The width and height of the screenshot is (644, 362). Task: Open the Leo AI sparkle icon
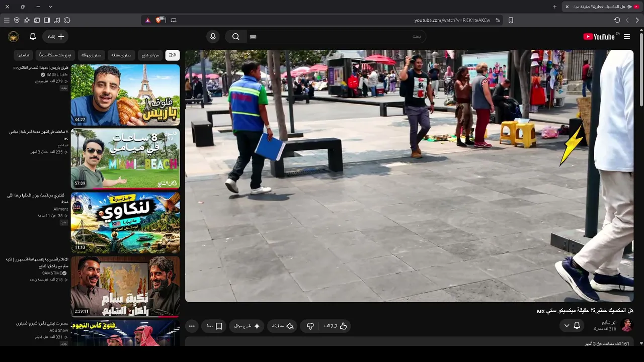pos(27,20)
